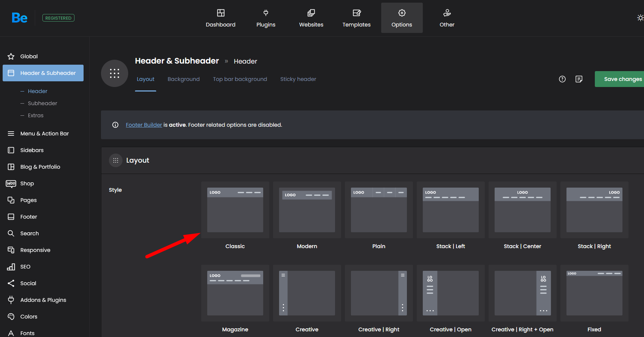The height and width of the screenshot is (337, 644).
Task: Open Search settings in sidebar
Action: coord(43,233)
